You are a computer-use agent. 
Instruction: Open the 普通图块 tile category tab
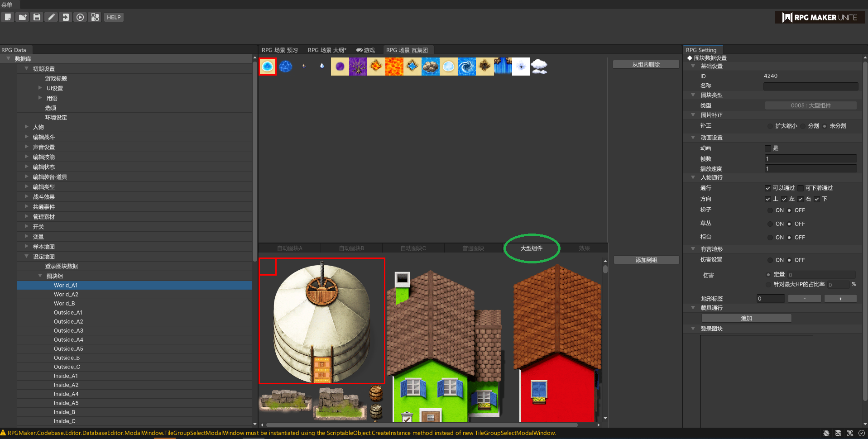click(473, 248)
